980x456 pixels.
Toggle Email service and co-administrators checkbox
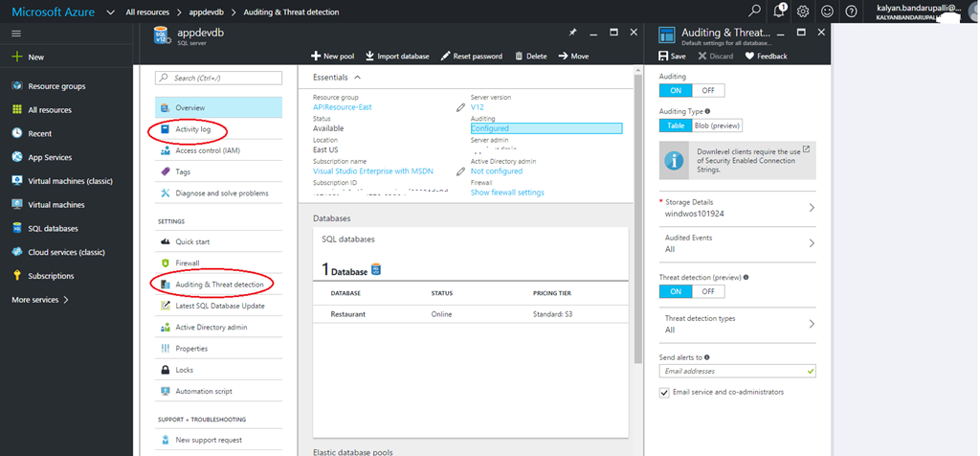pos(664,393)
